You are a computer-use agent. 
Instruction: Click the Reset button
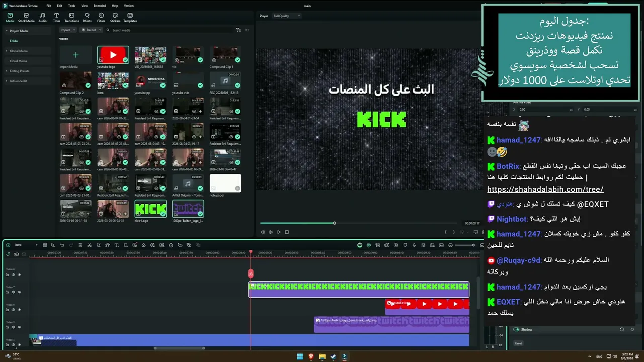click(x=518, y=343)
